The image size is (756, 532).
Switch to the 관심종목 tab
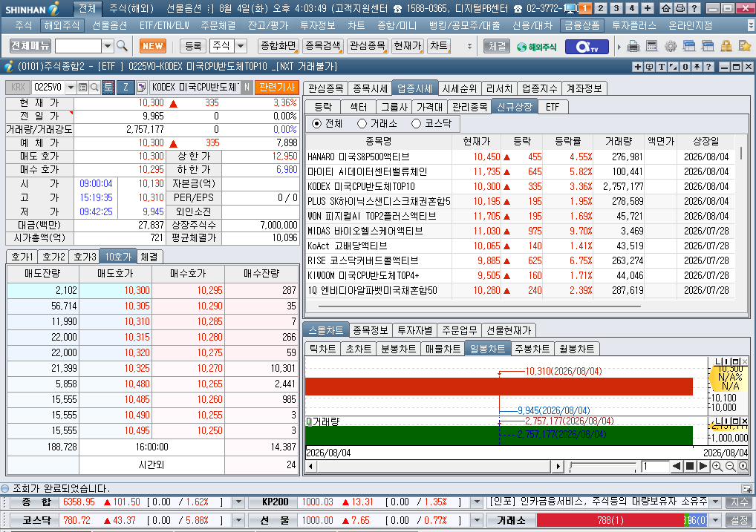pos(325,88)
